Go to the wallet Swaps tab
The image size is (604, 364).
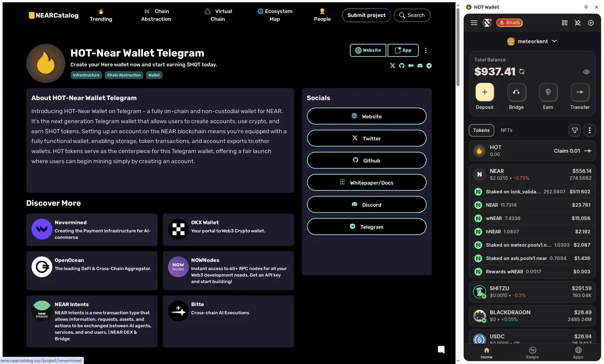tap(532, 353)
